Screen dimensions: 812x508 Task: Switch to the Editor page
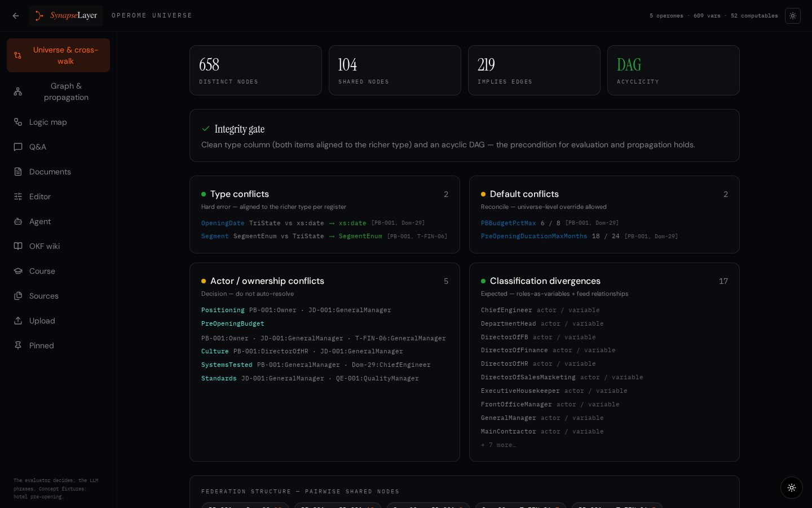pyautogui.click(x=58, y=196)
